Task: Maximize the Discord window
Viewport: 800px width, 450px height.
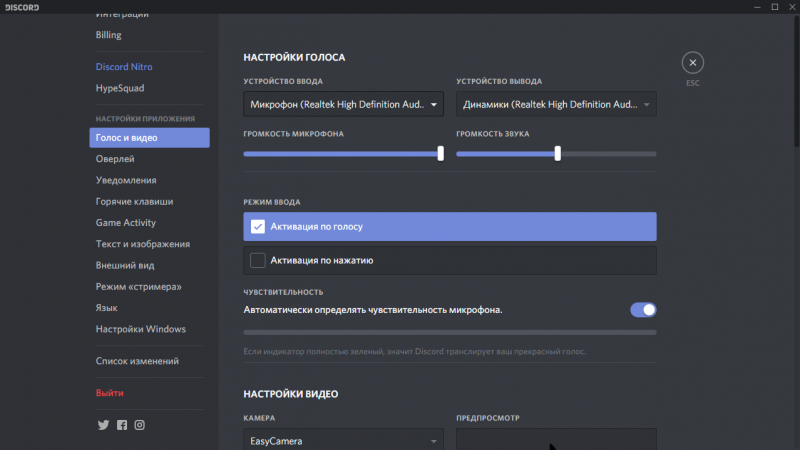Action: (x=774, y=7)
